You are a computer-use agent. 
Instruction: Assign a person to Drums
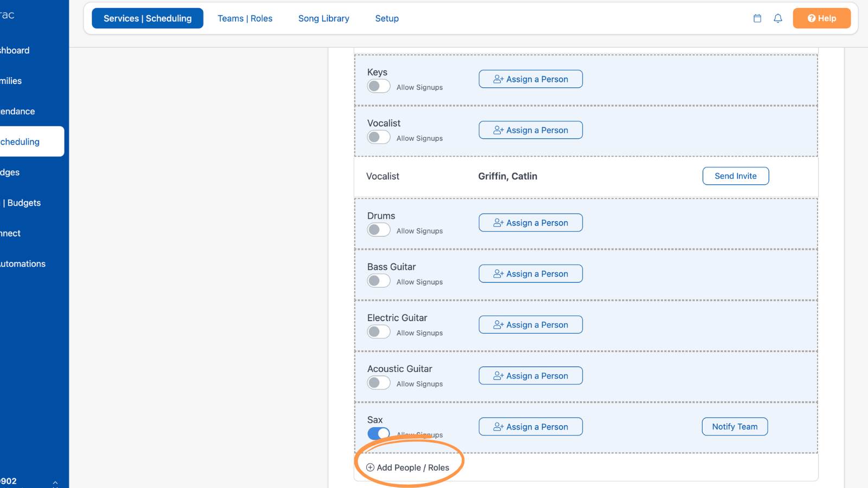(531, 223)
